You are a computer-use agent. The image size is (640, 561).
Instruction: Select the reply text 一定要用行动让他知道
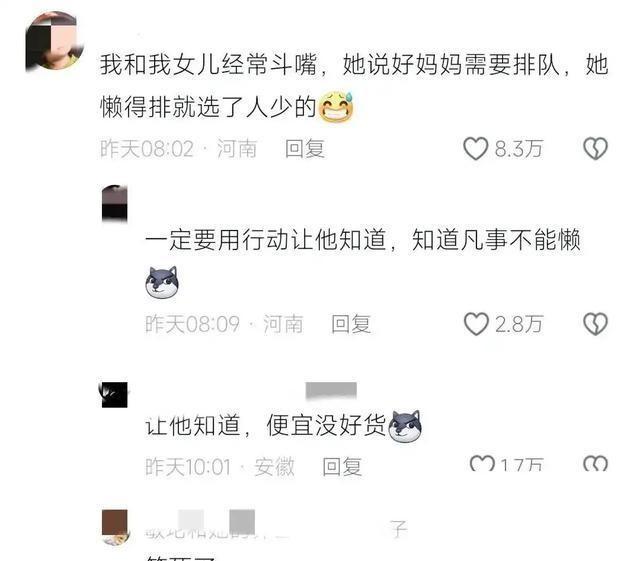coord(266,240)
